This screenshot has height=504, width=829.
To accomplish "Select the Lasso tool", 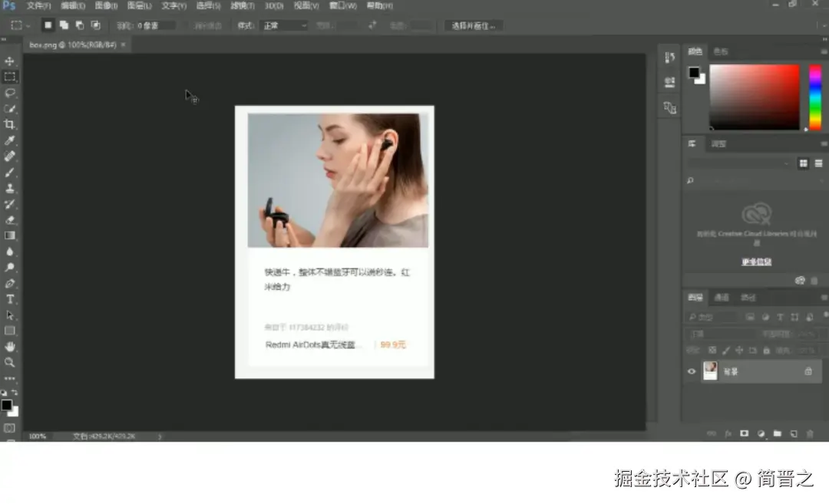I will (10, 93).
